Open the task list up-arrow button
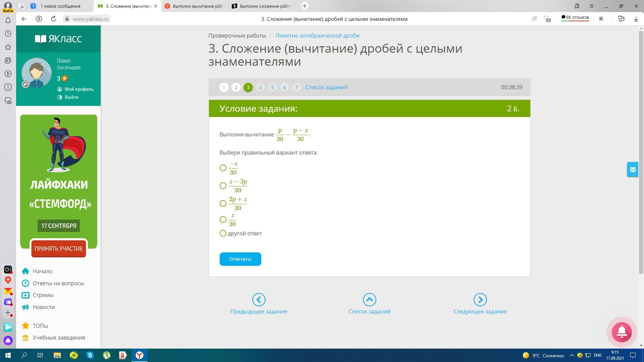This screenshot has height=362, width=644. [x=369, y=300]
